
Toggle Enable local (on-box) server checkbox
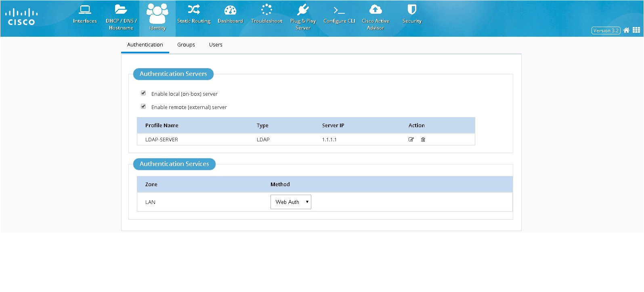point(143,93)
